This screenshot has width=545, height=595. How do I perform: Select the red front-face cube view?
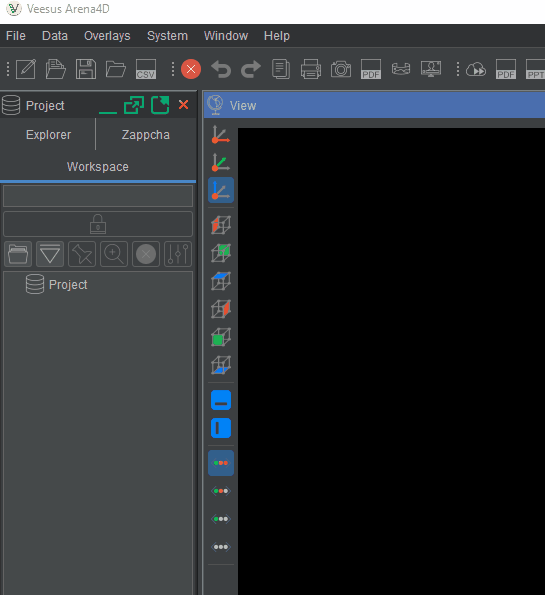click(x=221, y=225)
